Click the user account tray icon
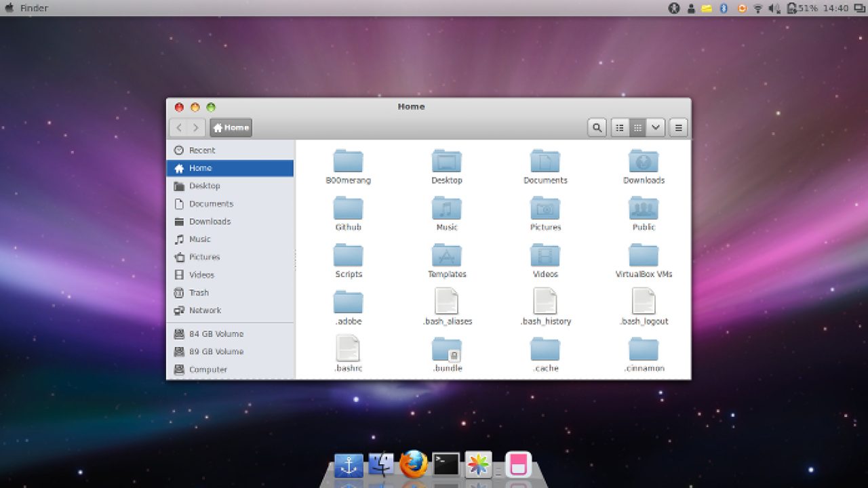Image resolution: width=868 pixels, height=488 pixels. [x=691, y=8]
